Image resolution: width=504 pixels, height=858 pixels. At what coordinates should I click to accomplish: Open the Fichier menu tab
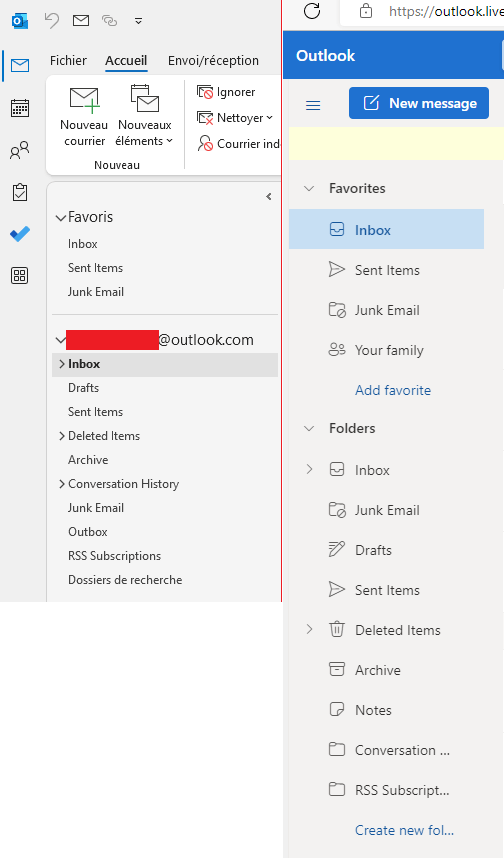(68, 61)
